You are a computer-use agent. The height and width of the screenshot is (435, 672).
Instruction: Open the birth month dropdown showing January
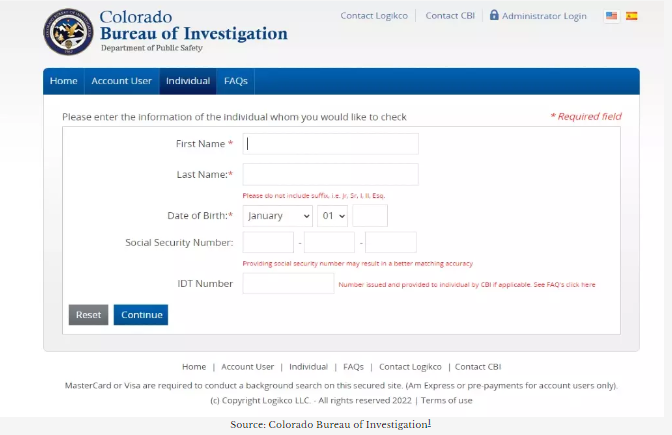click(x=278, y=215)
